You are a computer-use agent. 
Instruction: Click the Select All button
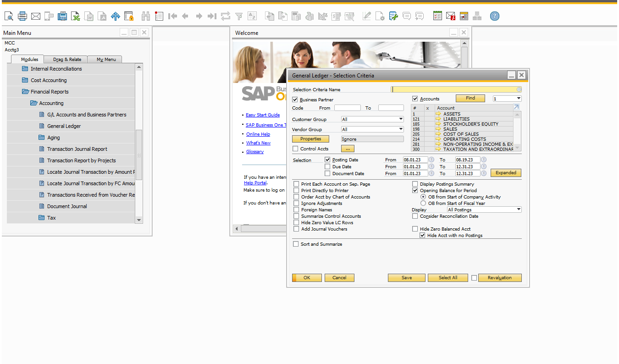coord(448,278)
